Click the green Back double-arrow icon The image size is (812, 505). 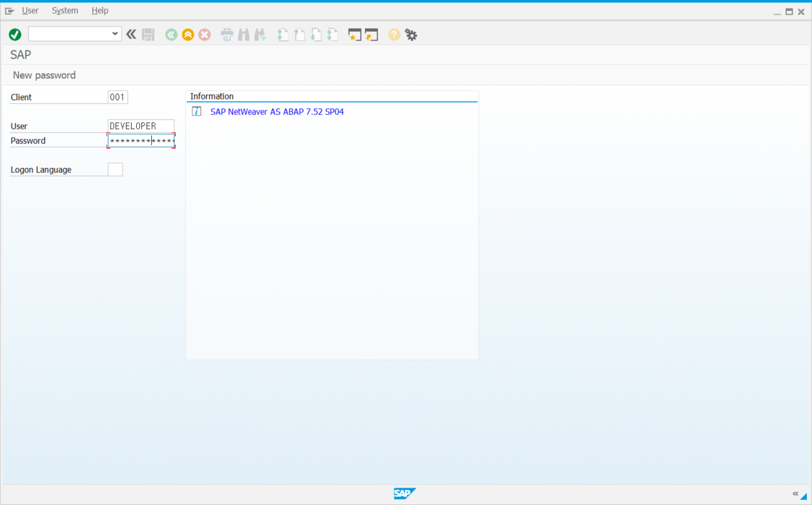171,35
